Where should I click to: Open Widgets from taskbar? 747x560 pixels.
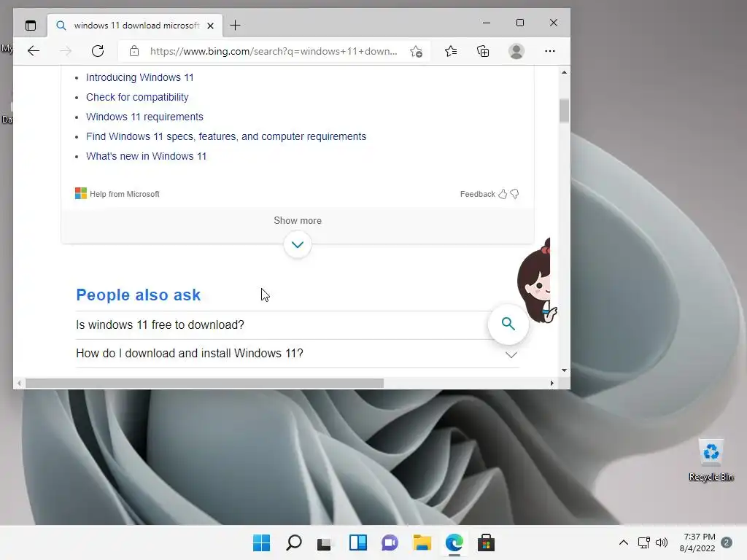(357, 542)
